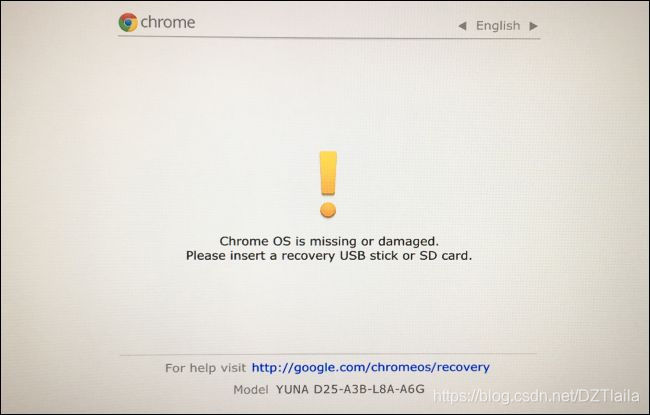Click the "Chrome OS is missing or damaged." message

point(329,241)
